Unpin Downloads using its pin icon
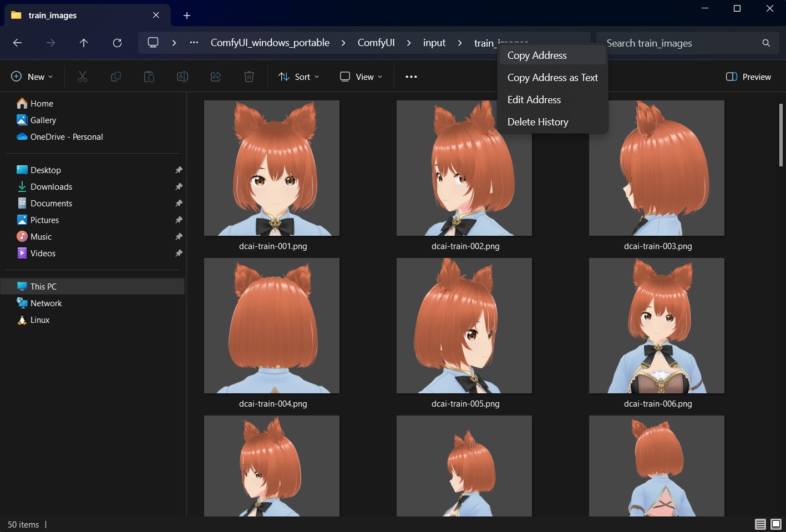 (x=179, y=186)
